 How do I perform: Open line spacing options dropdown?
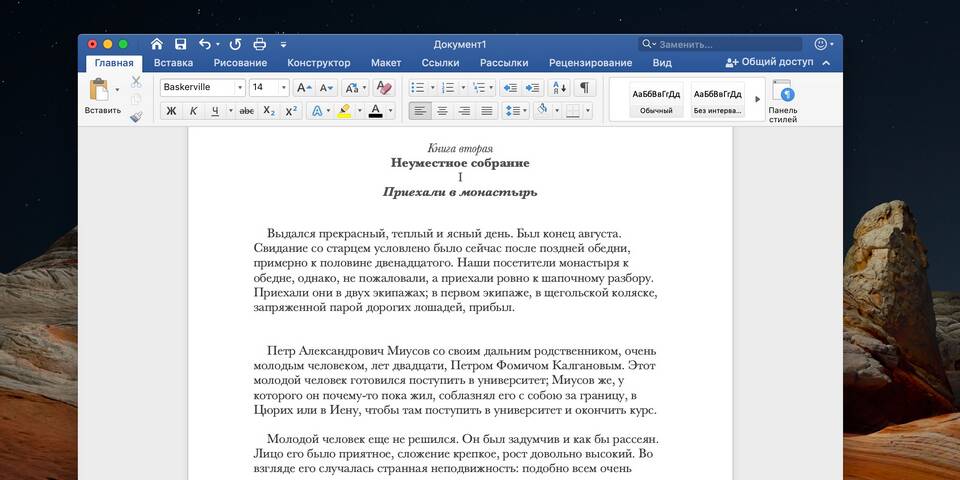click(x=516, y=111)
